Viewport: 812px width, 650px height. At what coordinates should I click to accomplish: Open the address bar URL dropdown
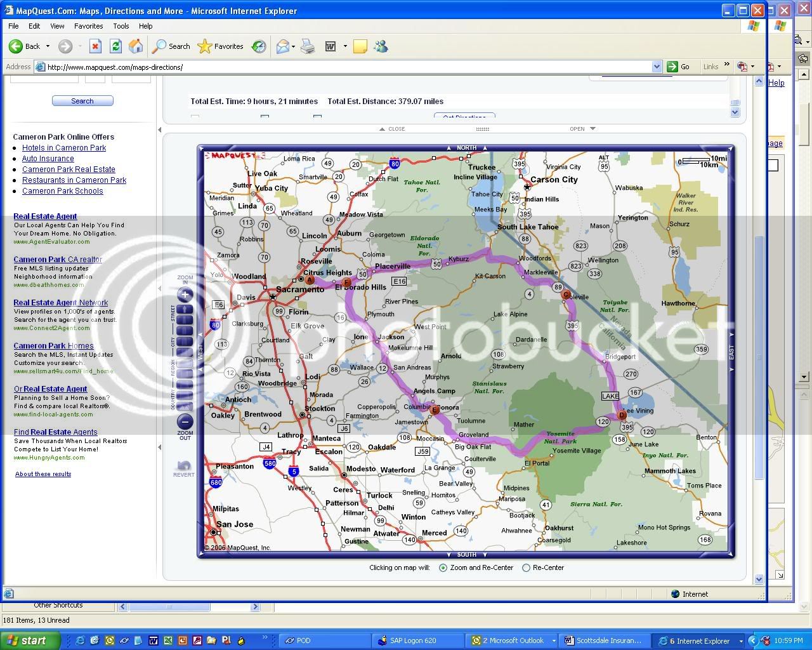(657, 67)
